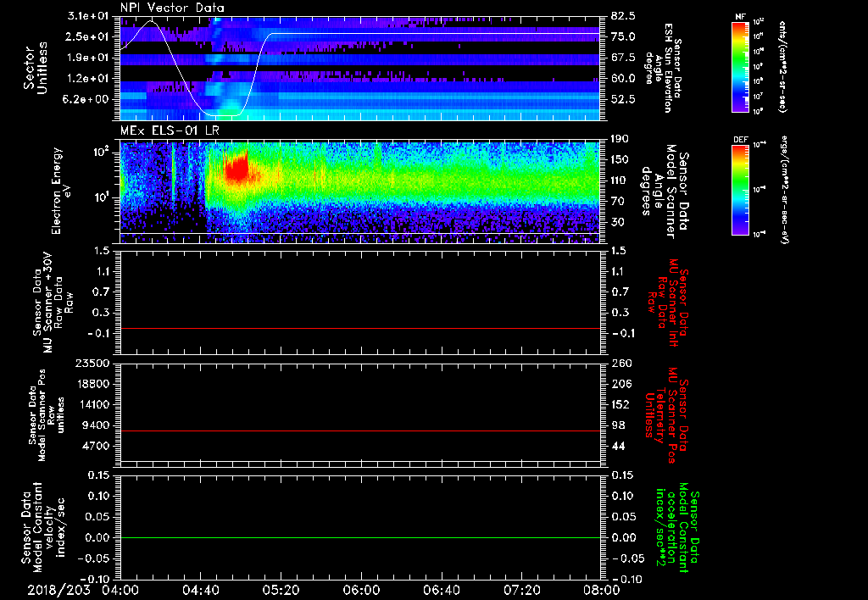
Task: Click the red trace in MU Scanner +30V panel
Action: (360, 328)
